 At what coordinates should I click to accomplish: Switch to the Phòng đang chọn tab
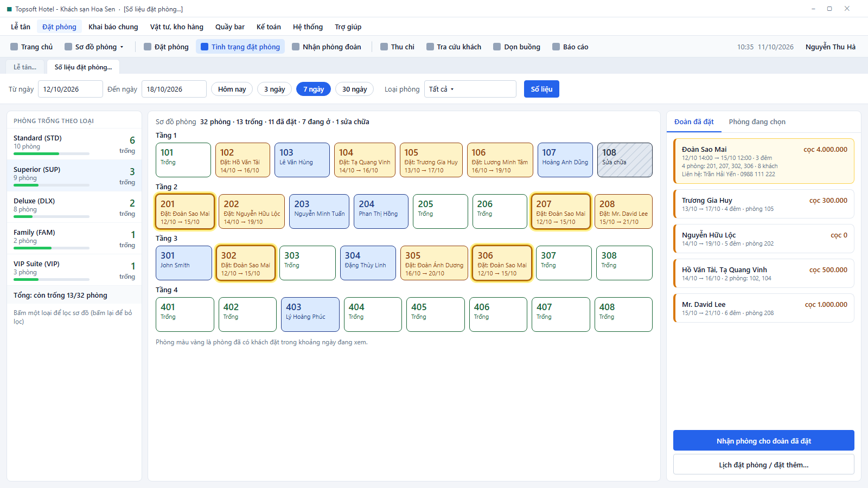pyautogui.click(x=757, y=121)
